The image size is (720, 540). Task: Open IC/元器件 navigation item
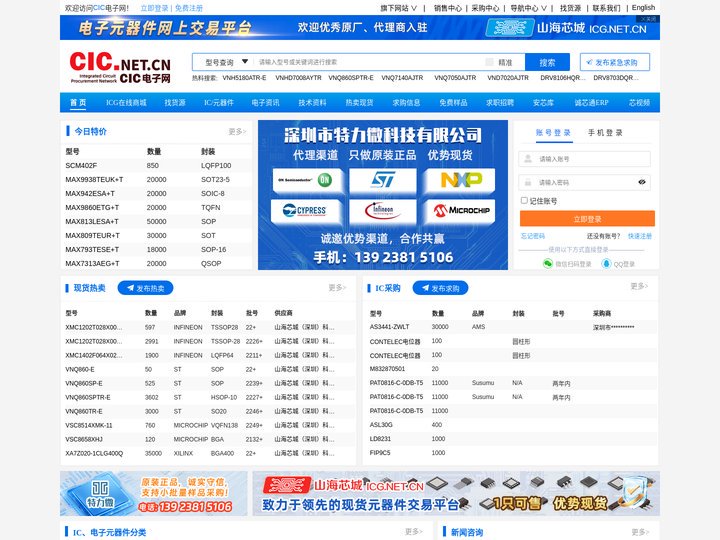click(x=219, y=102)
